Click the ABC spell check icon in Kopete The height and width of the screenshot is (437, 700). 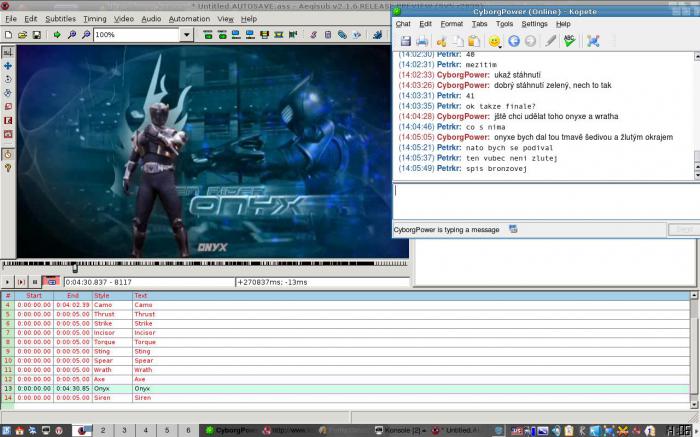(x=569, y=41)
